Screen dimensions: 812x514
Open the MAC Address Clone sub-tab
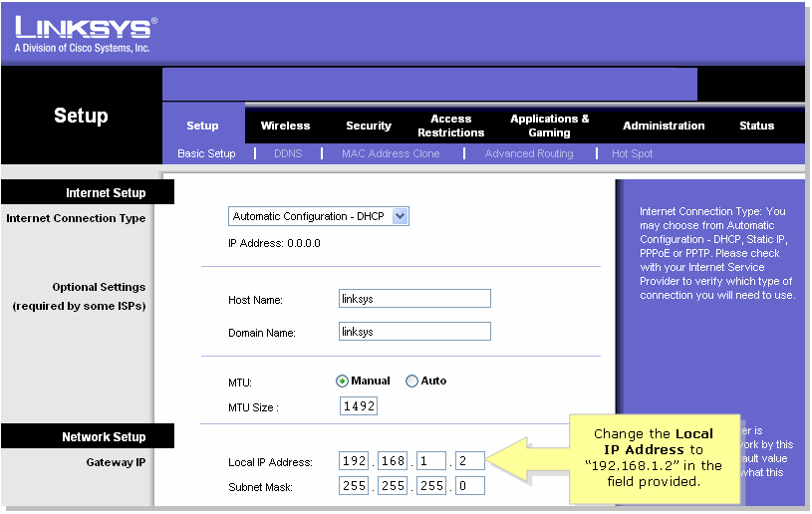(391, 153)
